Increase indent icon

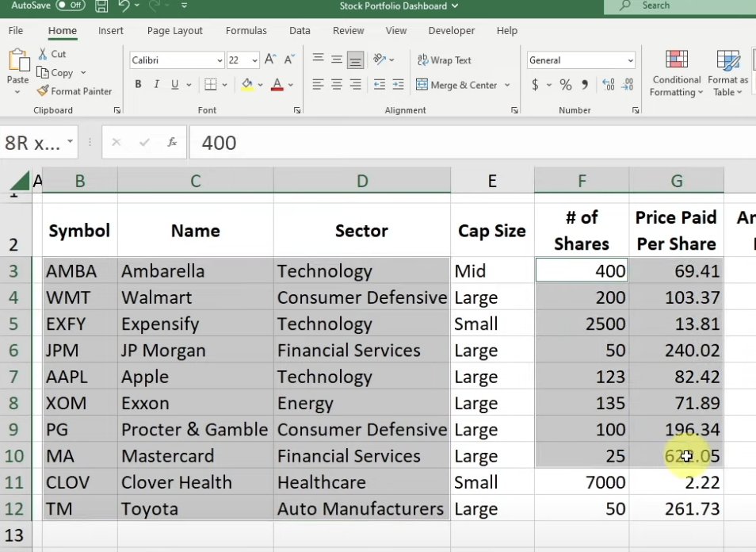[399, 84]
